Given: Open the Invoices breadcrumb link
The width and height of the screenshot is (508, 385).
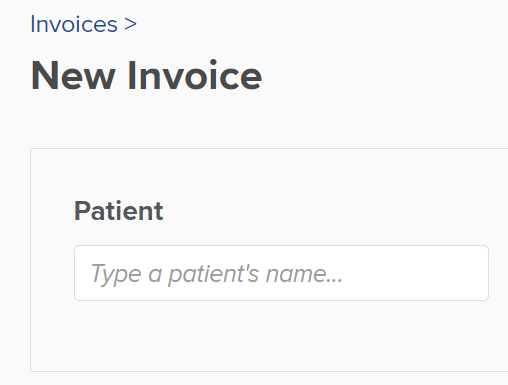Looking at the screenshot, I should [74, 24].
